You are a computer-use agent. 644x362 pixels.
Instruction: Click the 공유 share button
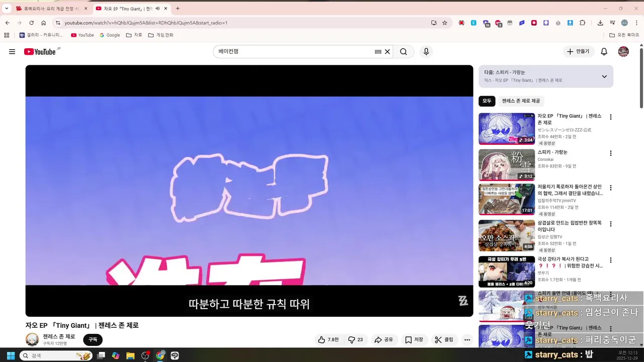383,340
